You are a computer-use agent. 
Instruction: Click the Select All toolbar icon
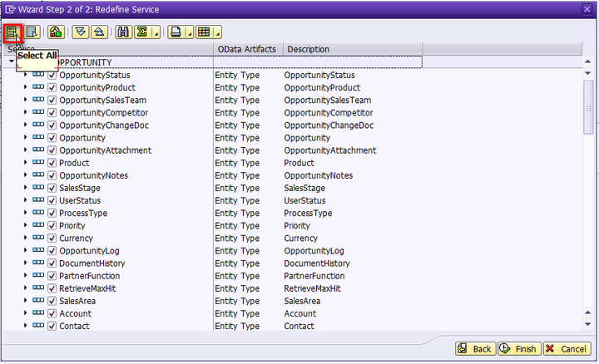pos(12,32)
